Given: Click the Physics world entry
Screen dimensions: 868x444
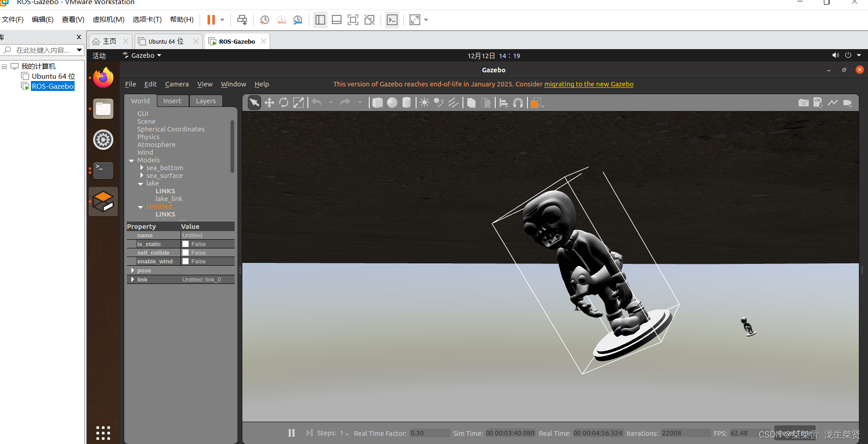Looking at the screenshot, I should (x=149, y=137).
